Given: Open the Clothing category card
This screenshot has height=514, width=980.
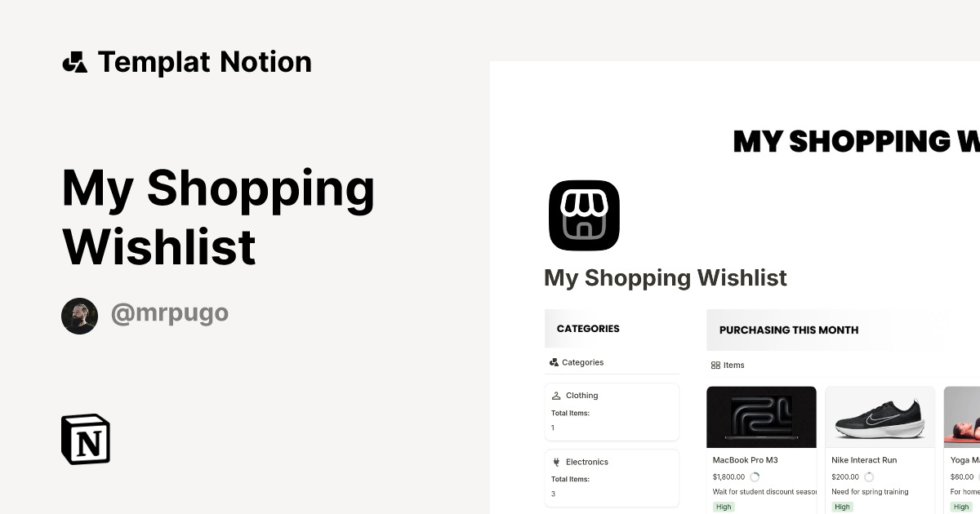Looking at the screenshot, I should (x=612, y=411).
